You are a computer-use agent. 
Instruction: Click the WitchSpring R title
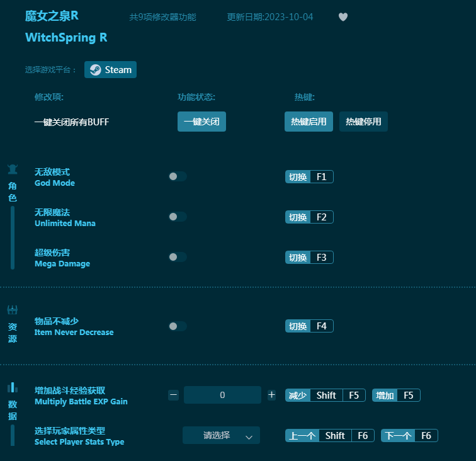pyautogui.click(x=66, y=38)
